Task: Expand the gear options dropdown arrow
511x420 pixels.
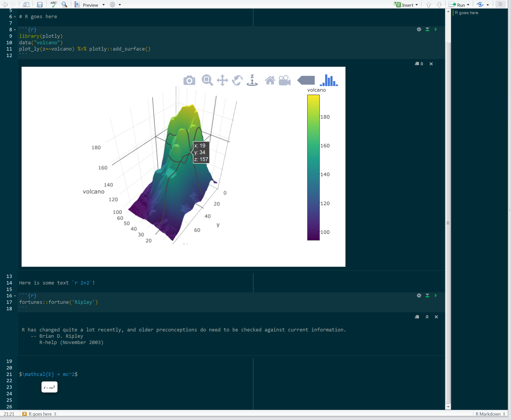Action: click(120, 5)
